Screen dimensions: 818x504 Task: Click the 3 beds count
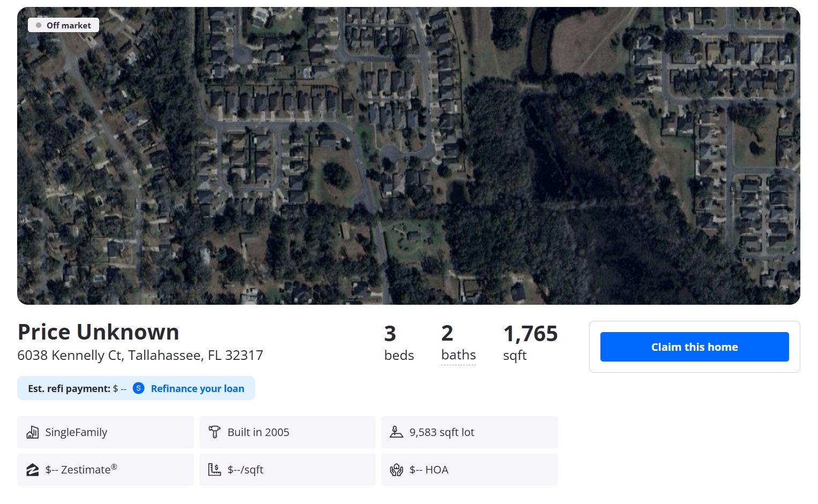(x=399, y=343)
